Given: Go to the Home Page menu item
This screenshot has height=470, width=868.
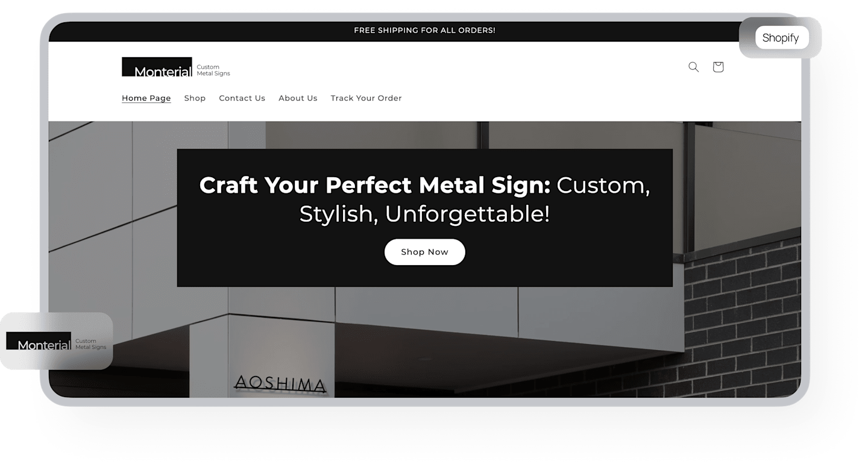Looking at the screenshot, I should pyautogui.click(x=146, y=98).
